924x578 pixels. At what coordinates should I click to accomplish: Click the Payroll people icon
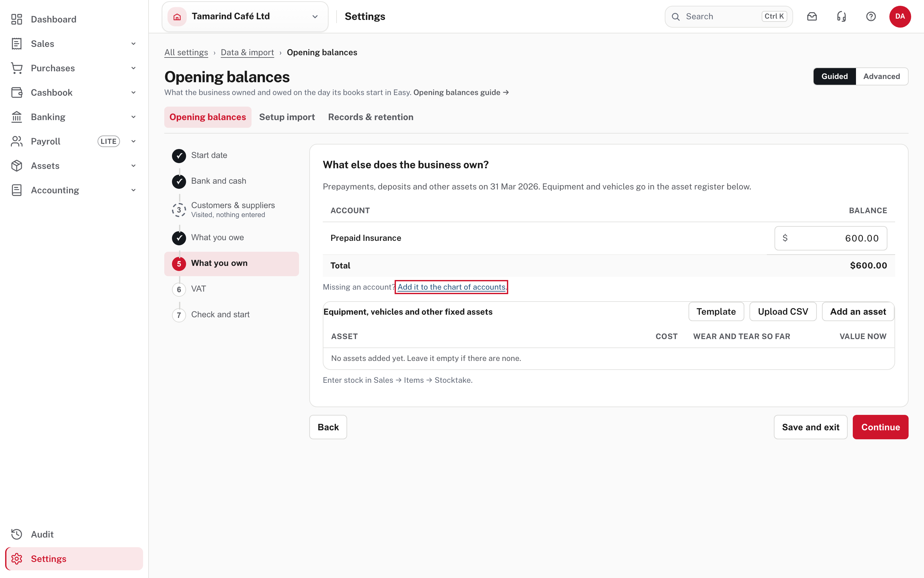tap(16, 141)
